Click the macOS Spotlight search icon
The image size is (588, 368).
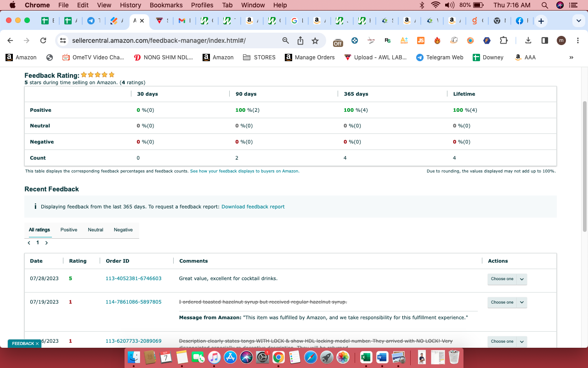(545, 5)
